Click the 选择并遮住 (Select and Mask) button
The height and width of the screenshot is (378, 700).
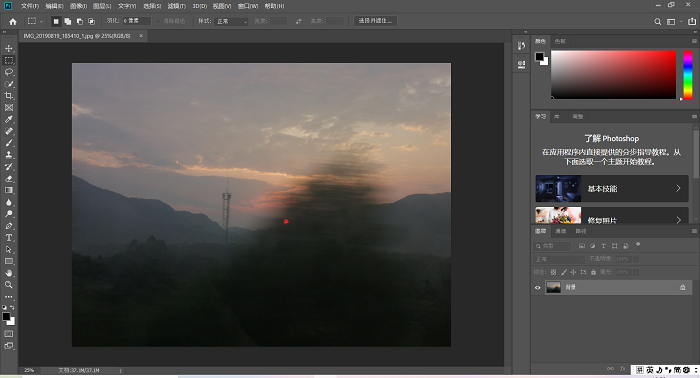375,21
